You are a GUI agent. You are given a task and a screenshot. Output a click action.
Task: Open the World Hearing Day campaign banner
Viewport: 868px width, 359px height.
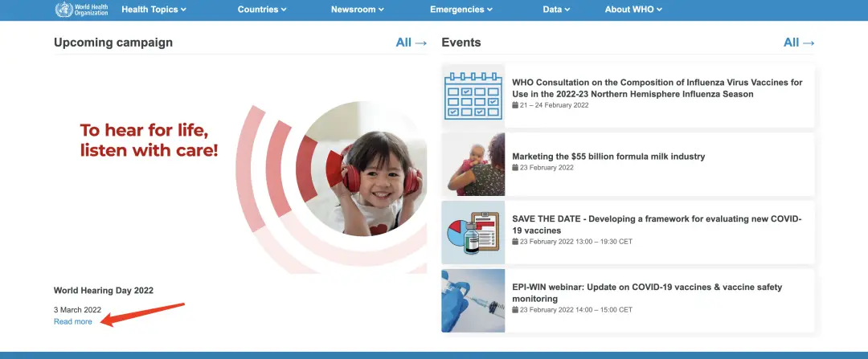coord(240,167)
